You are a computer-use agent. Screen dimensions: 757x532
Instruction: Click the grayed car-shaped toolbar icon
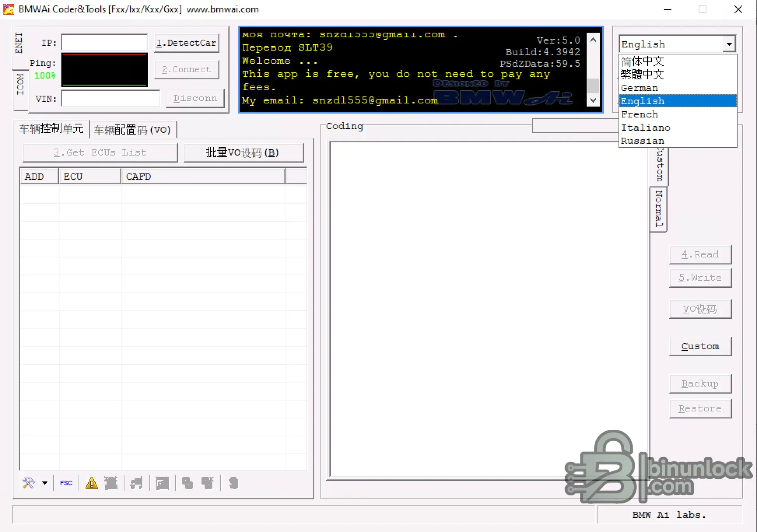(x=137, y=483)
